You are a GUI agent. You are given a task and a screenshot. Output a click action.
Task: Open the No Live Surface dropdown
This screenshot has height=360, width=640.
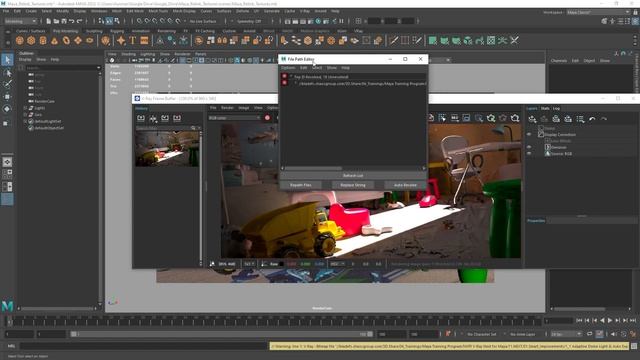point(203,21)
